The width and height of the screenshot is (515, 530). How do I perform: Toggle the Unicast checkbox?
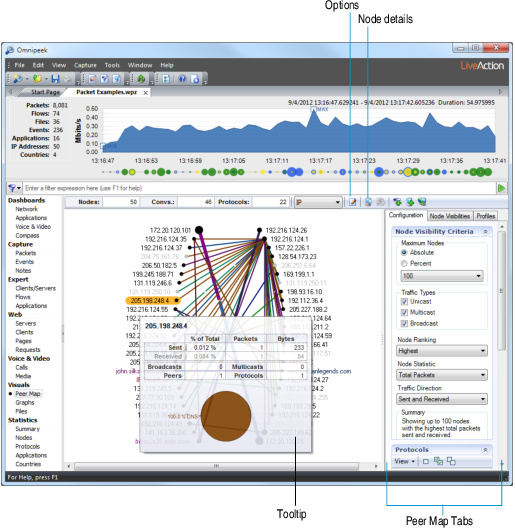pyautogui.click(x=404, y=302)
